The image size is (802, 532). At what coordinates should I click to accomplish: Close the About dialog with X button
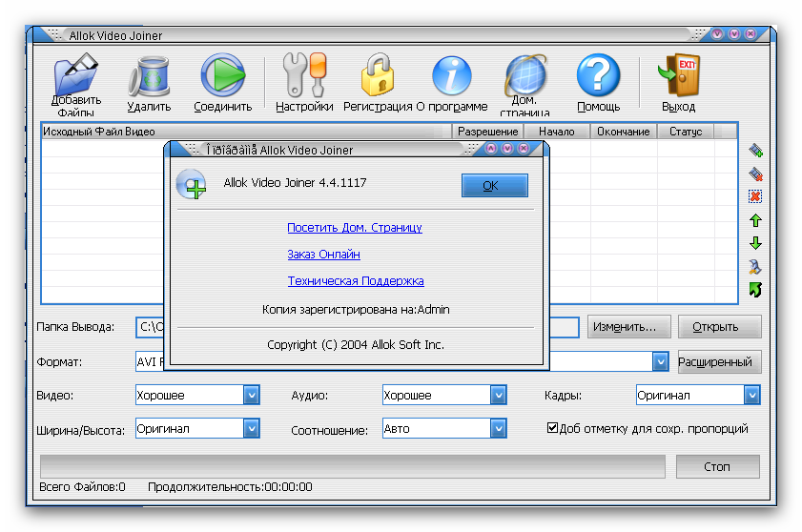click(524, 149)
